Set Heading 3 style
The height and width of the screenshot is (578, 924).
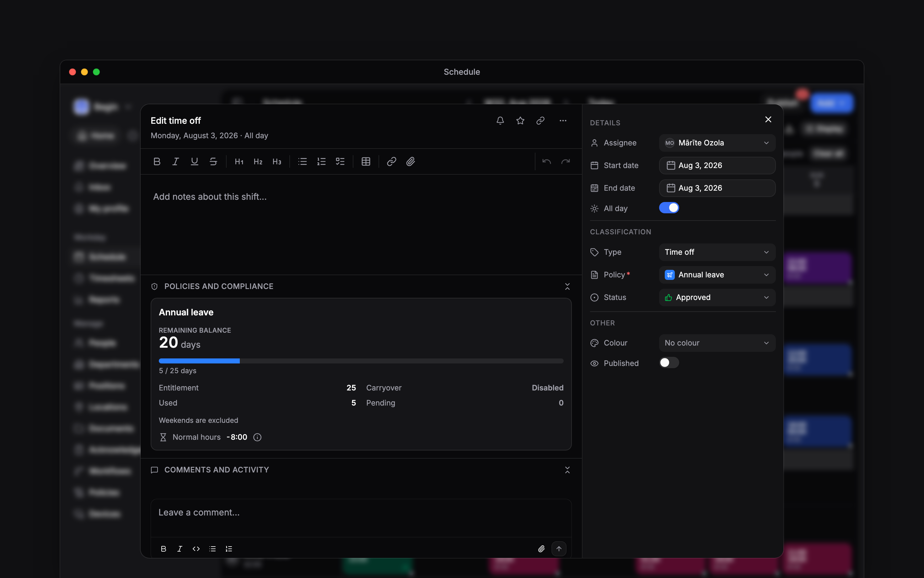(x=277, y=162)
